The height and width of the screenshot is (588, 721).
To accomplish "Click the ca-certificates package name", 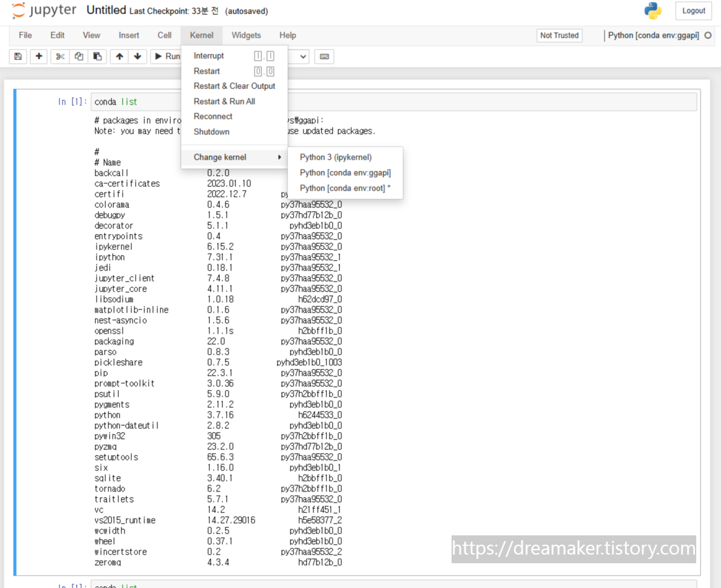I will 128,184.
